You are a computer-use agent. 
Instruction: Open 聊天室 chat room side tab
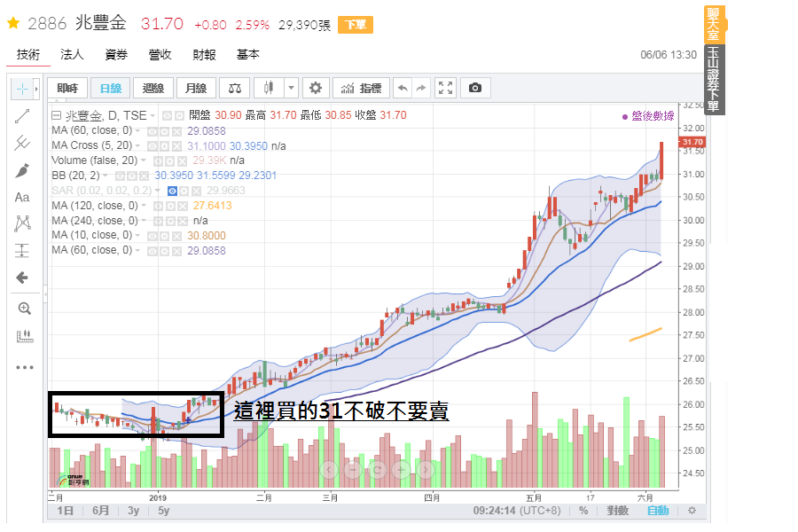coord(714,24)
